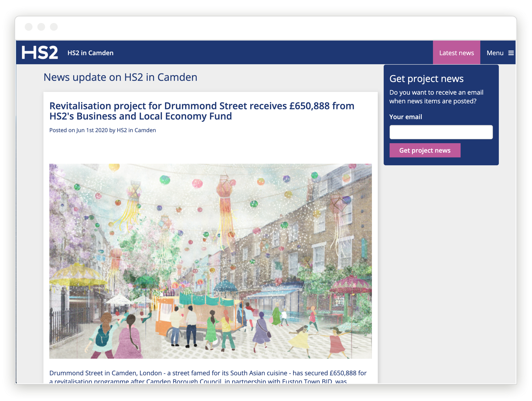This screenshot has height=401, width=532.
Task: Click the 'Posted on Jun 1st 2020' text
Action: click(78, 130)
